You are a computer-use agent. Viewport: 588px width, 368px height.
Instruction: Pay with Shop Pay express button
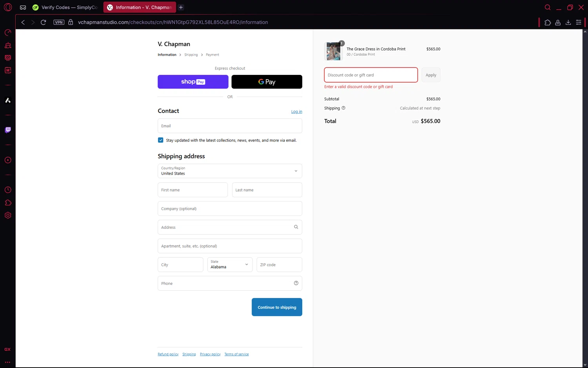tap(193, 82)
